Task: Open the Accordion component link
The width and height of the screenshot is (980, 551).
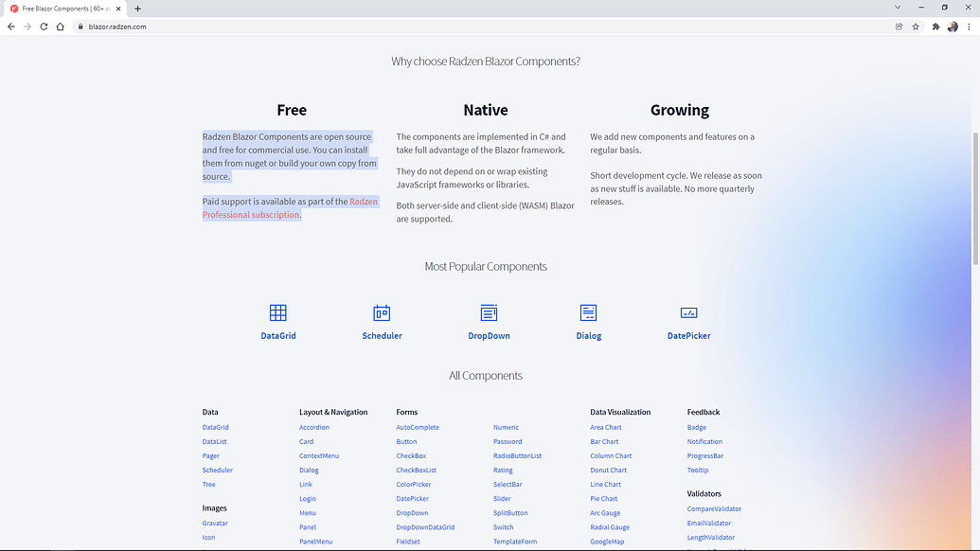Action: 314,427
